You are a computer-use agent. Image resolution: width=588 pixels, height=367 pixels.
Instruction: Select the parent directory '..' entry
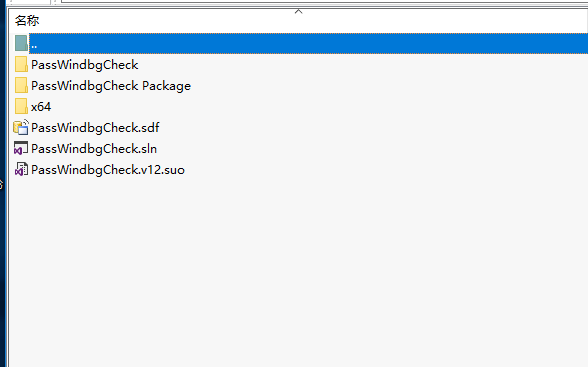pos(34,45)
